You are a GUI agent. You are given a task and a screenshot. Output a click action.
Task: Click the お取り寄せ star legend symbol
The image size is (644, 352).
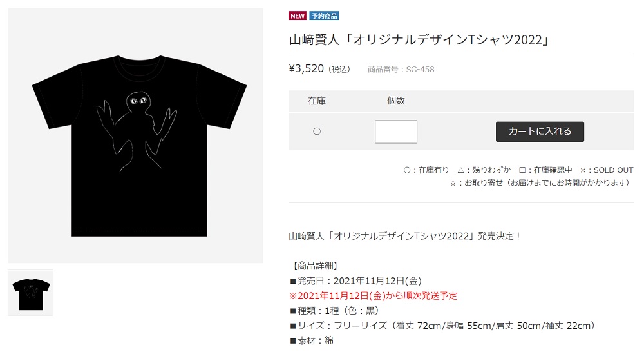click(453, 183)
